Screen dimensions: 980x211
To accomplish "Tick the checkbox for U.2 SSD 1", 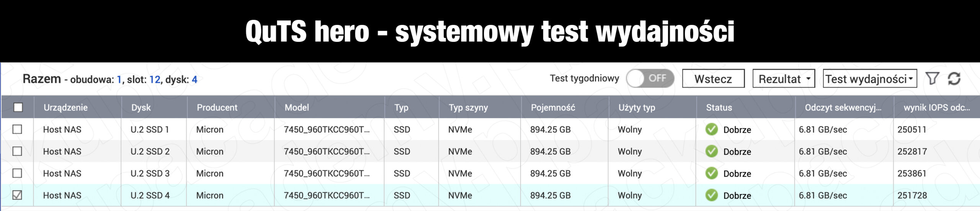I will pyautogui.click(x=17, y=129).
